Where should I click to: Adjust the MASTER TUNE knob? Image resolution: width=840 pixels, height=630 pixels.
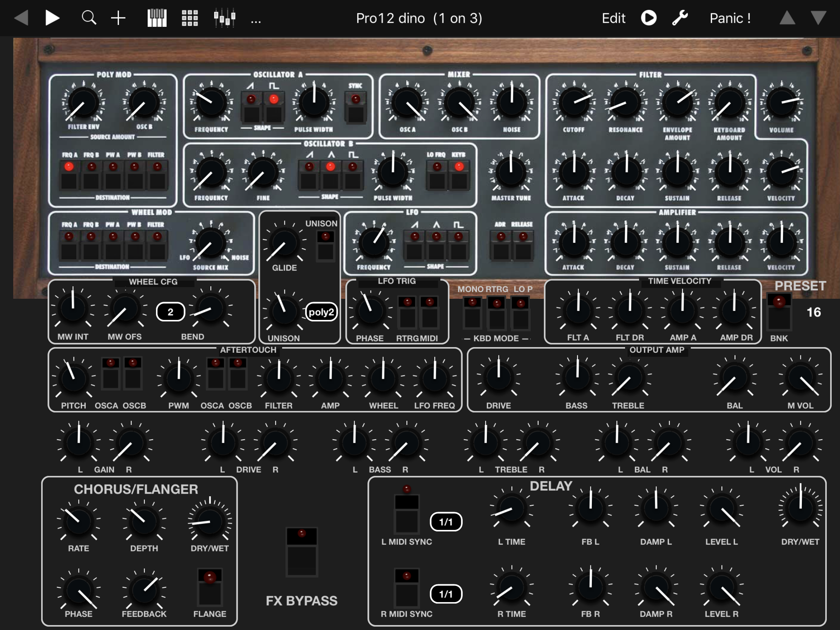511,171
